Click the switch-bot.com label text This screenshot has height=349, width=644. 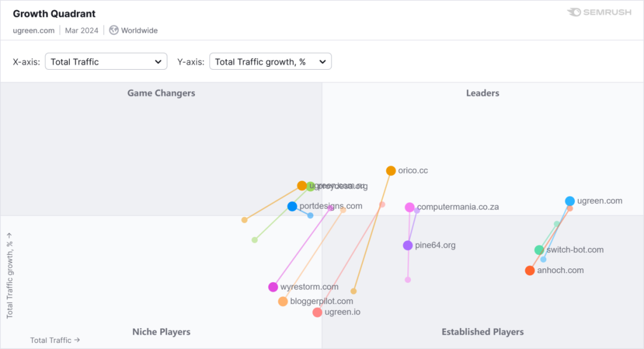pos(575,250)
